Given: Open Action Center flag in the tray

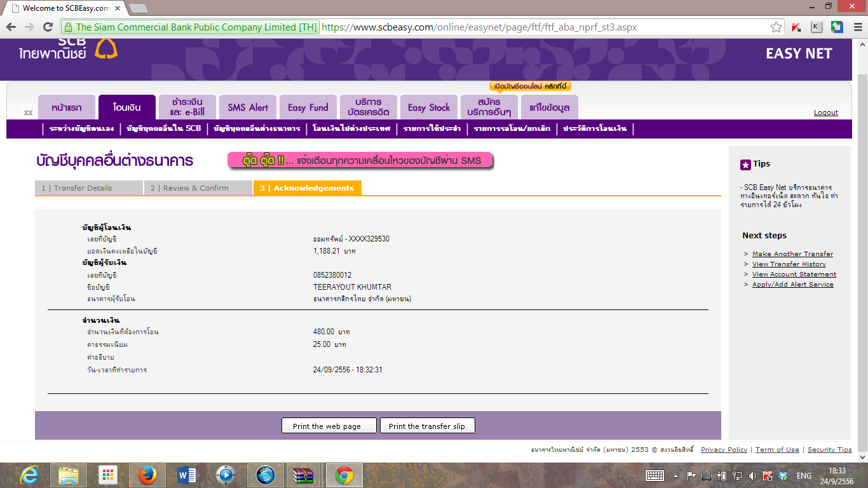Looking at the screenshot, I should [691, 475].
